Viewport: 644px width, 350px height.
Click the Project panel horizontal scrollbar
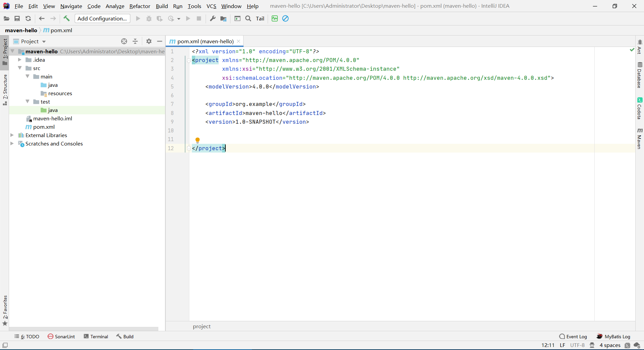pos(84,329)
